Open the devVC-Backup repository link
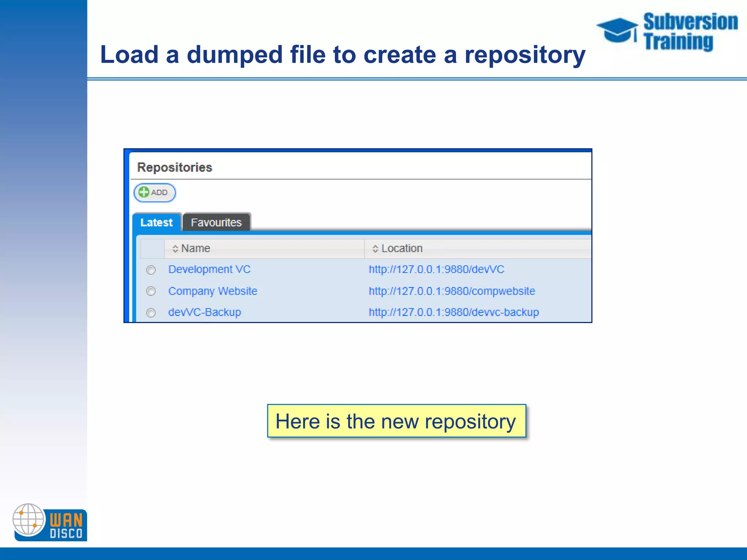This screenshot has width=747, height=560. click(x=205, y=312)
